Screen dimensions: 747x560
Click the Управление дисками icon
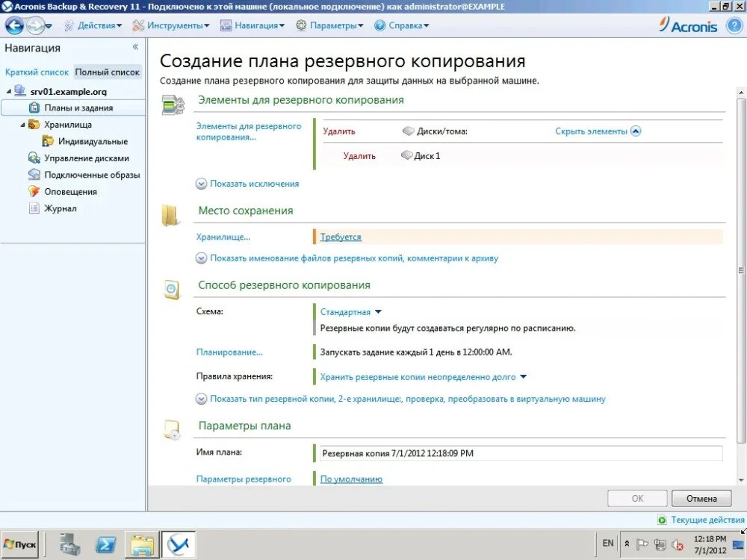coord(34,158)
